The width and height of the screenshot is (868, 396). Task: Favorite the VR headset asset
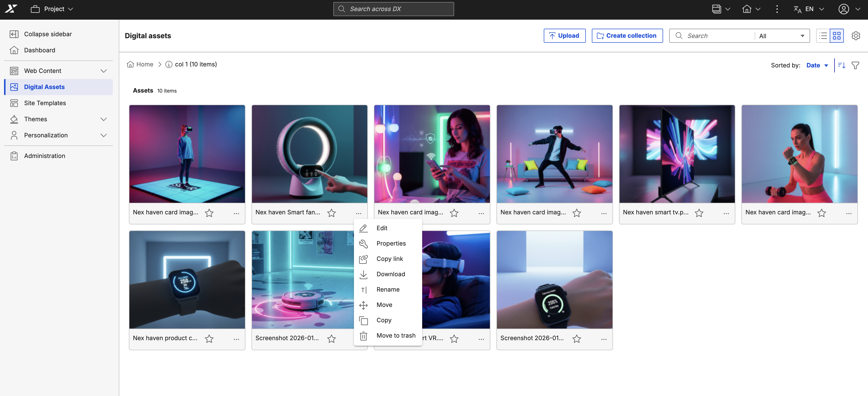coord(454,338)
